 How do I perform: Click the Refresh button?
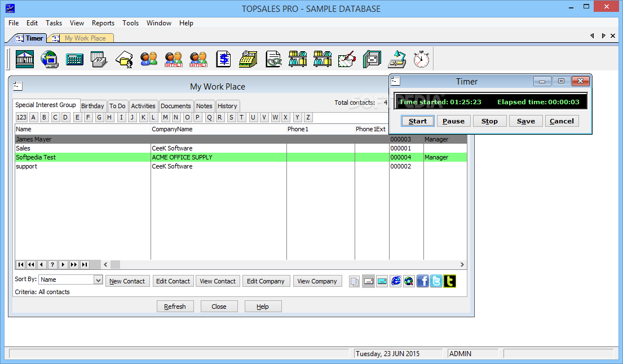pyautogui.click(x=175, y=307)
